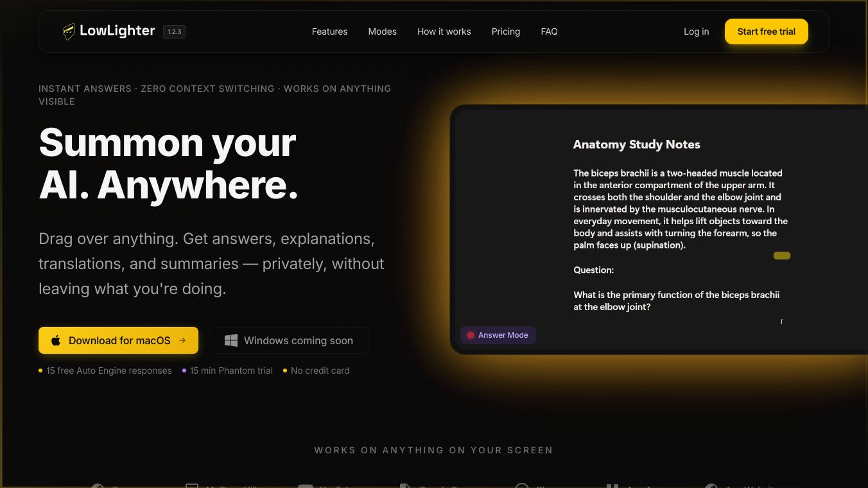Screen dimensions: 868x488
Task: Go to the Modes section
Action: click(x=383, y=31)
